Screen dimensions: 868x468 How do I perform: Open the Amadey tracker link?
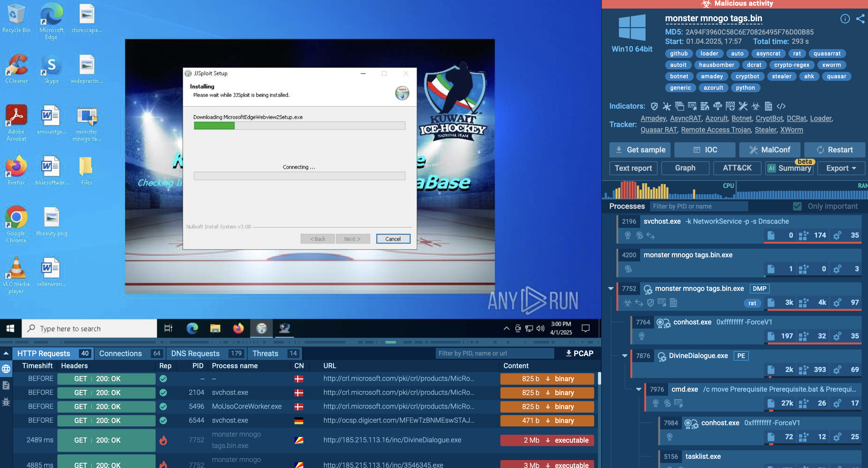[x=653, y=118]
